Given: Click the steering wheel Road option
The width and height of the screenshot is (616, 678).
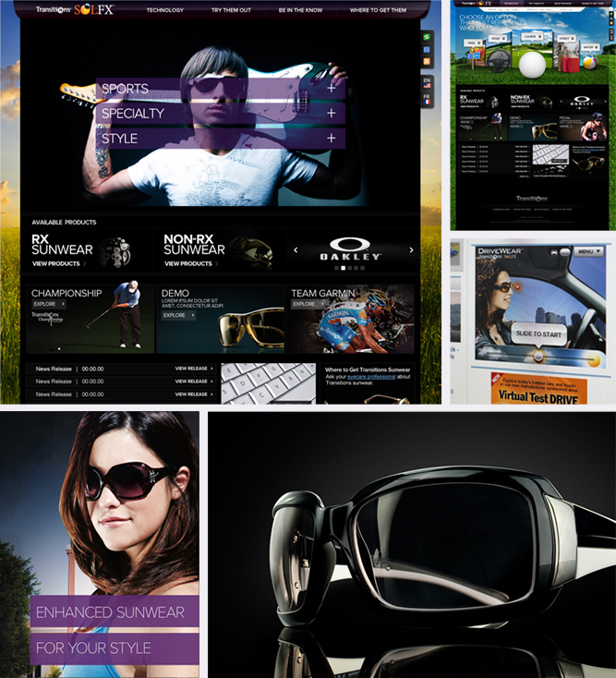Looking at the screenshot, I should [x=499, y=60].
